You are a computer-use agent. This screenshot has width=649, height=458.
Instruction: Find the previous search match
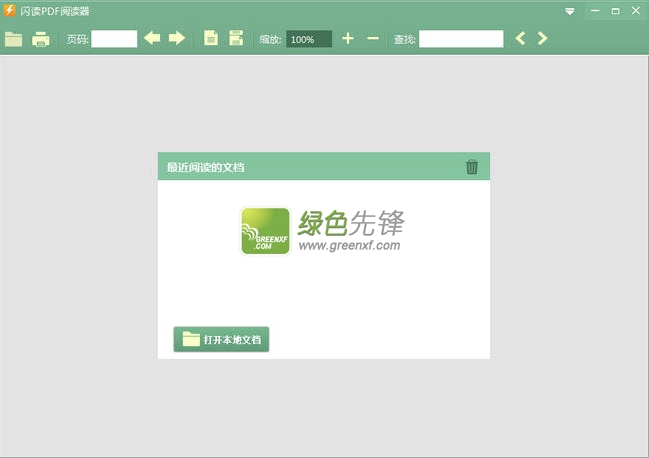(x=520, y=38)
